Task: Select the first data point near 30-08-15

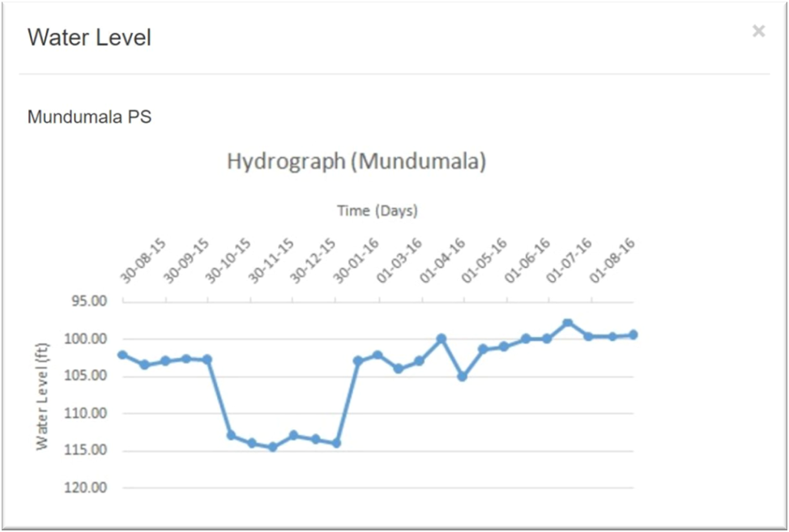Action: [122, 354]
